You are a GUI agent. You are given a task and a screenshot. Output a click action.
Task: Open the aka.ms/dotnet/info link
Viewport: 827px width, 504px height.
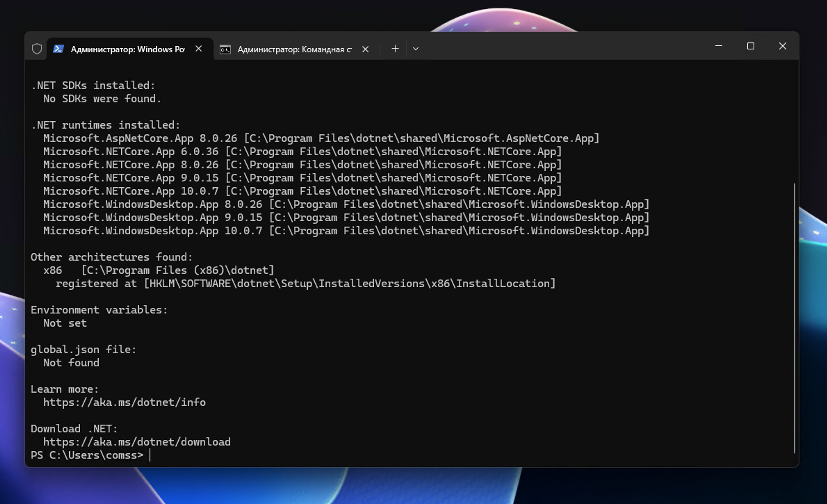pos(124,402)
